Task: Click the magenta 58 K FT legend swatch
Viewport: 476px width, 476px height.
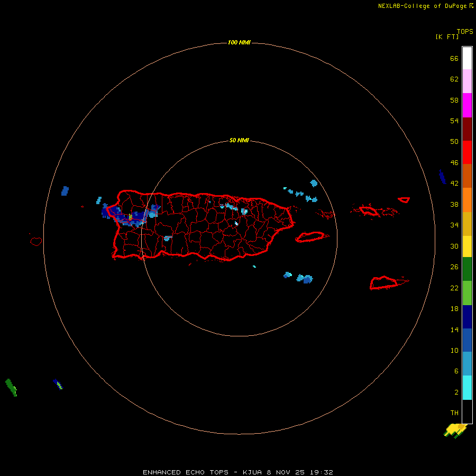Action: tap(467, 105)
